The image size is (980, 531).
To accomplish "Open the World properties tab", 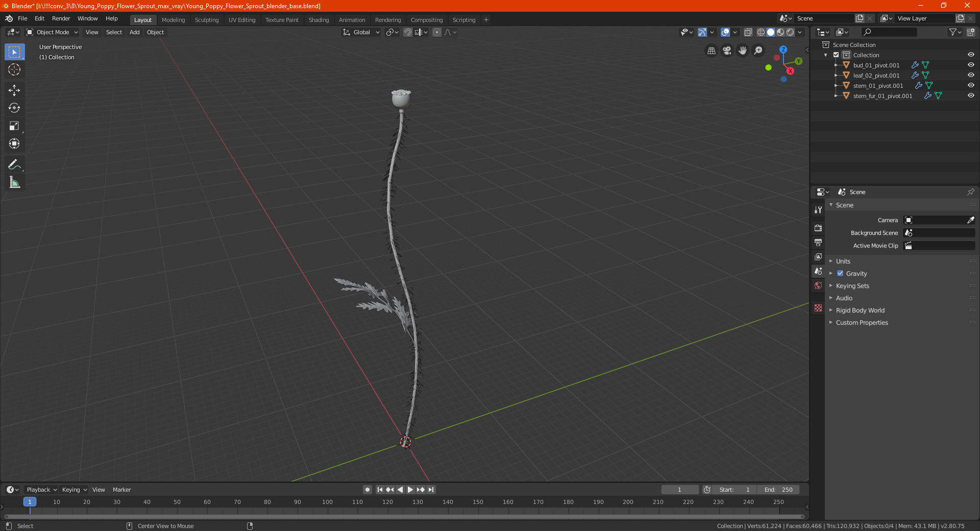I will coord(818,285).
